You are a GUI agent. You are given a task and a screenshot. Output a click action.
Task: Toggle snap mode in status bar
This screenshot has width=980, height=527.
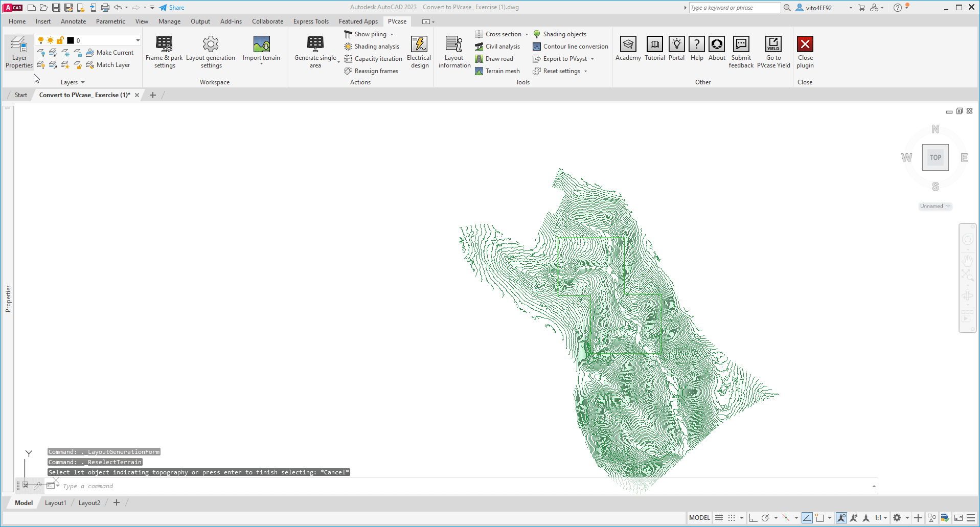coord(732,518)
